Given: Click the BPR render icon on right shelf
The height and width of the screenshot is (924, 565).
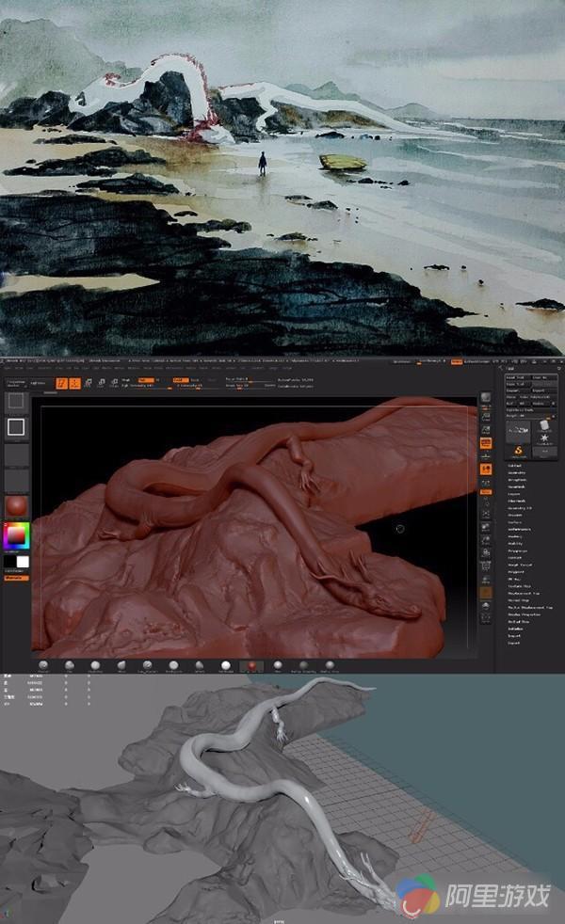Looking at the screenshot, I should 486,396.
